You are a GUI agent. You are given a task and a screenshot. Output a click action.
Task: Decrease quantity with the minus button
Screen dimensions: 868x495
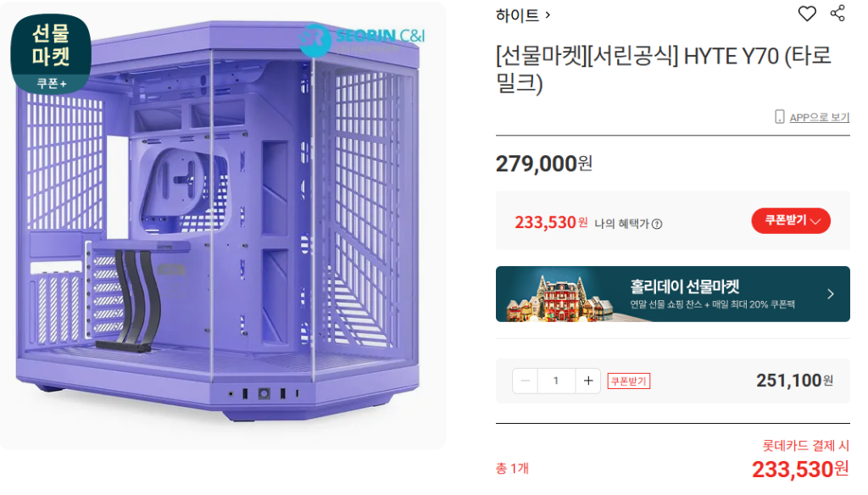click(526, 381)
